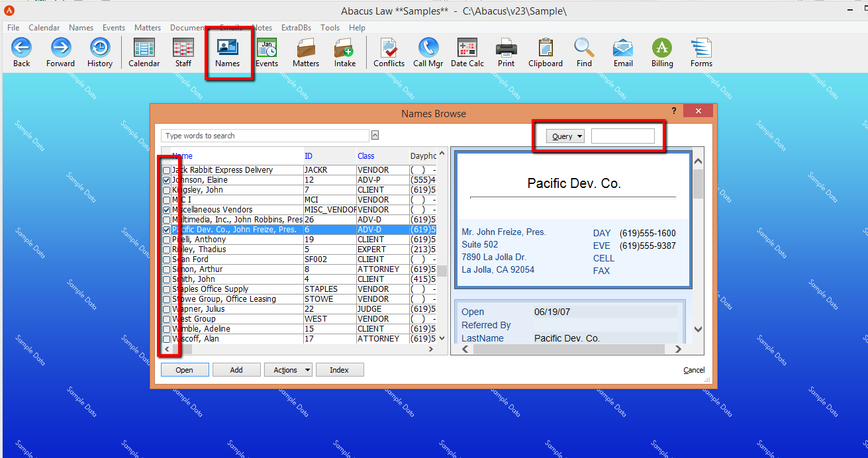Click the text field next to Query

[x=623, y=136]
